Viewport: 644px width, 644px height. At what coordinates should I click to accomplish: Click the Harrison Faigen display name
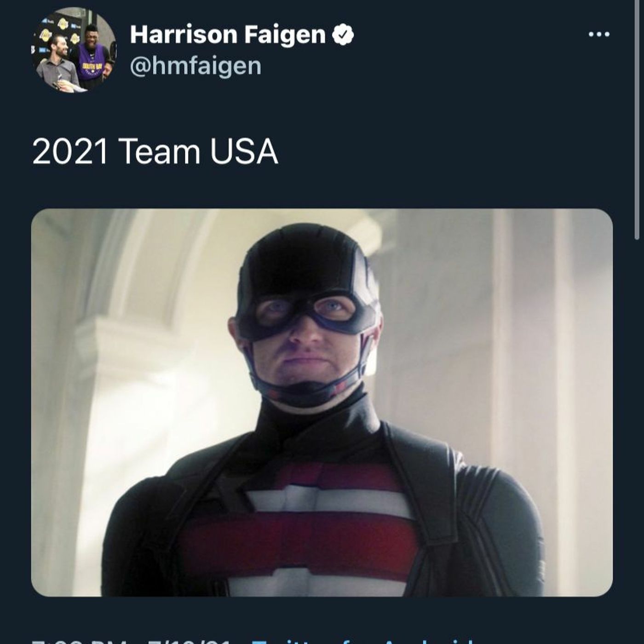click(x=228, y=34)
